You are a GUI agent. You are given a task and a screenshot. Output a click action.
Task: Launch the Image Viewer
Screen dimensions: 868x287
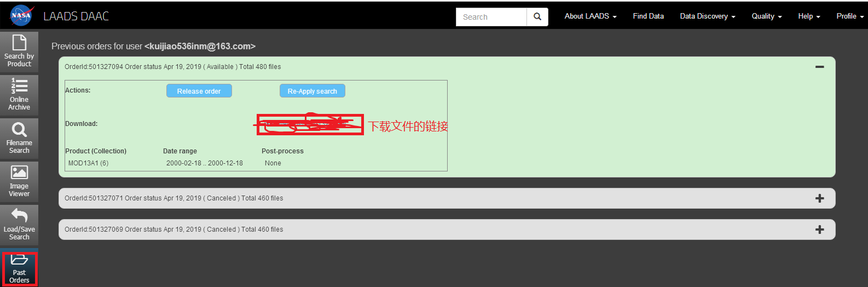click(19, 181)
